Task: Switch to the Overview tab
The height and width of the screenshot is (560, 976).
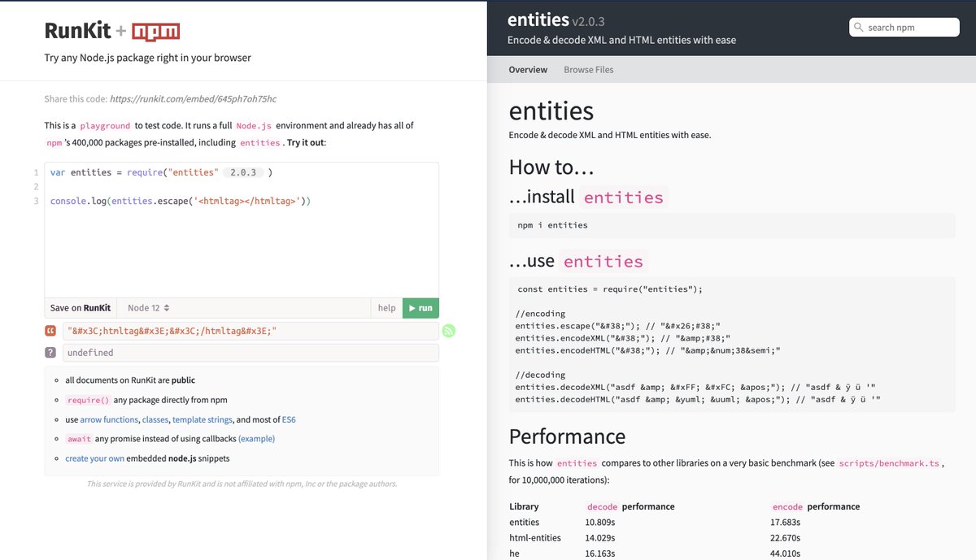Action: [x=528, y=70]
